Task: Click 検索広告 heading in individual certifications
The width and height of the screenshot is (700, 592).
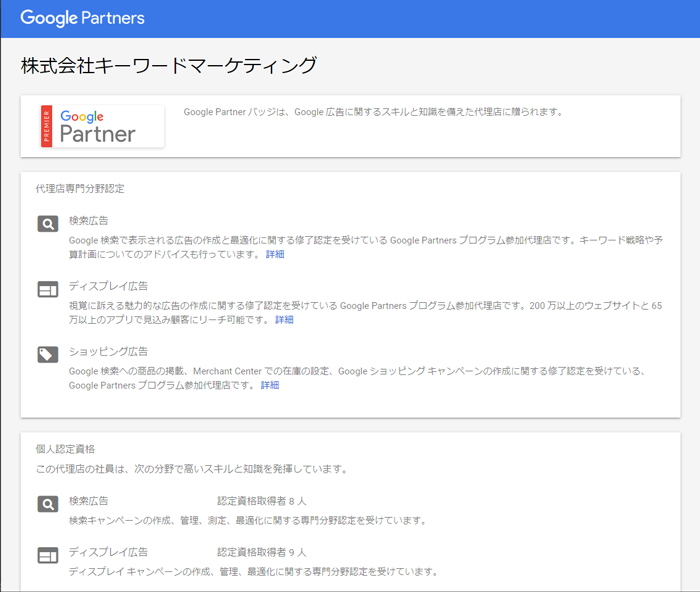Action: (88, 501)
